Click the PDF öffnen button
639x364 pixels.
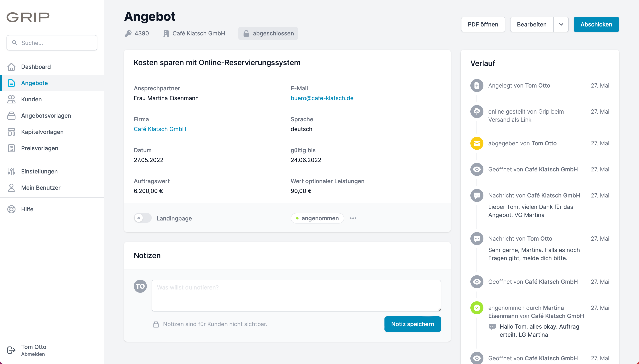click(x=483, y=24)
